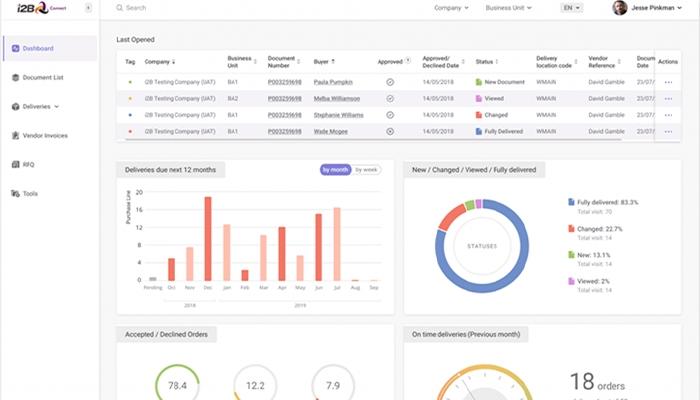The width and height of the screenshot is (700, 400).
Task: Open actions menu for Stephanie Williams row
Action: tap(668, 115)
